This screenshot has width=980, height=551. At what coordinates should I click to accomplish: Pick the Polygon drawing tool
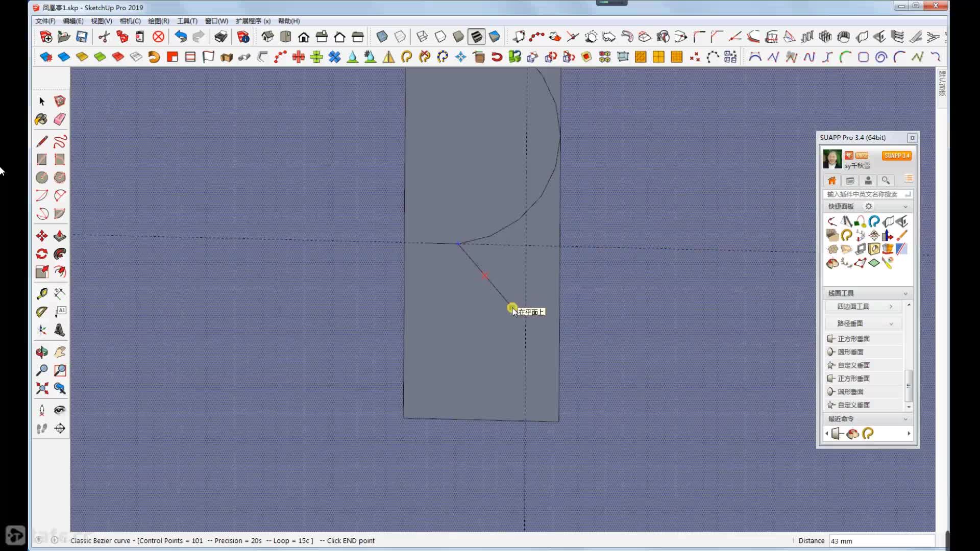pos(60,178)
